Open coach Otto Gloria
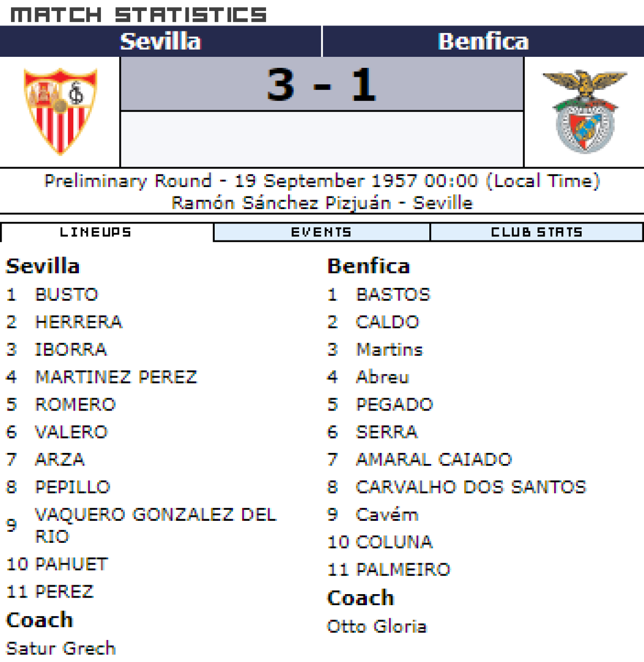 tap(376, 626)
